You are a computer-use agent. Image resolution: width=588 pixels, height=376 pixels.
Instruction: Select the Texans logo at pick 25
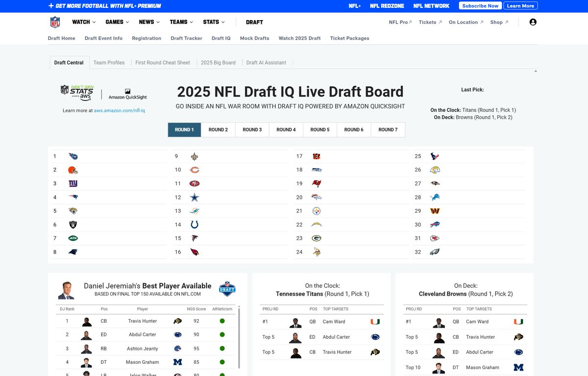click(x=435, y=156)
